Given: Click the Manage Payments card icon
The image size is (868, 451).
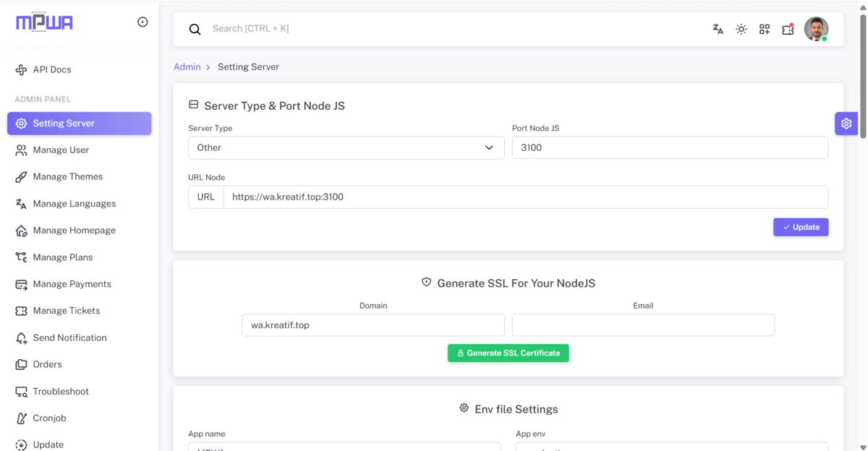Looking at the screenshot, I should tap(21, 284).
